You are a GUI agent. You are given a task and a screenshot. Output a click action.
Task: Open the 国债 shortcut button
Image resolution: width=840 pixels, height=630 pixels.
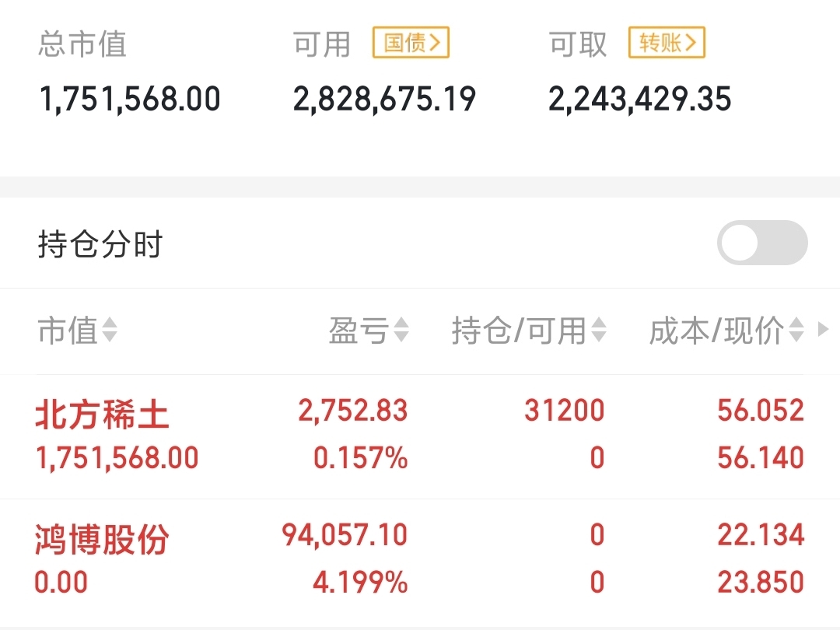(411, 42)
